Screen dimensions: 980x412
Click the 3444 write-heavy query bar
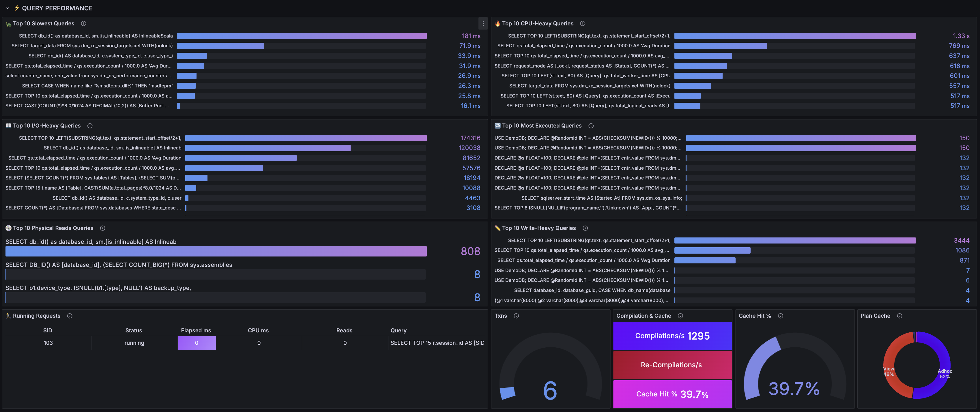click(795, 240)
